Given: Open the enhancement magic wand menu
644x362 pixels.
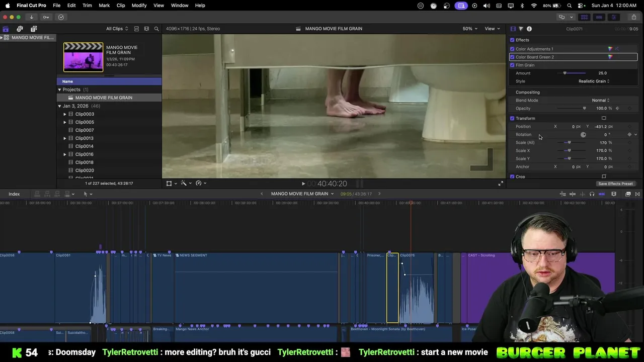Looking at the screenshot, I should pos(186,184).
